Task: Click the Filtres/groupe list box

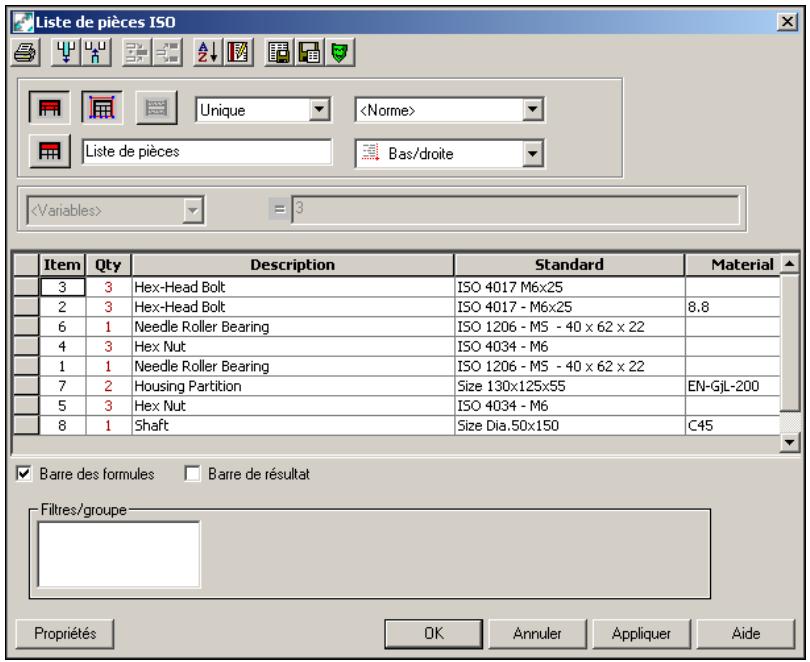Action: pos(118,554)
